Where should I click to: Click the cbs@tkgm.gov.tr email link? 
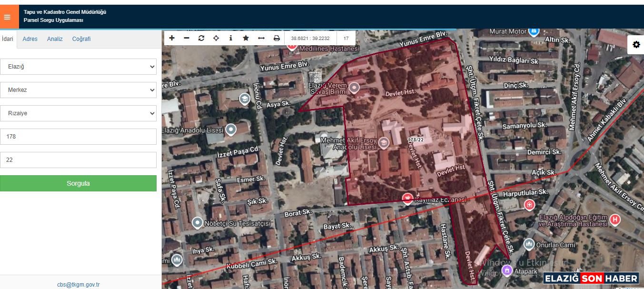point(78,285)
